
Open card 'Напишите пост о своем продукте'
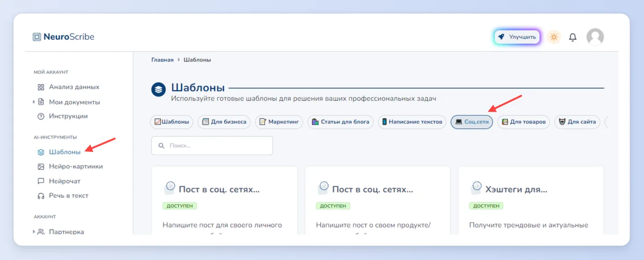pyautogui.click(x=378, y=200)
